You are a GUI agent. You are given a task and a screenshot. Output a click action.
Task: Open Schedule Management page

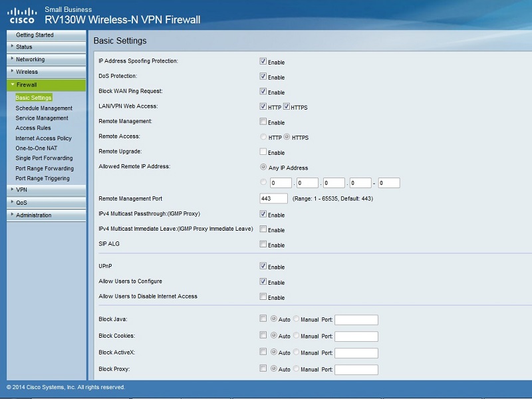click(x=44, y=108)
